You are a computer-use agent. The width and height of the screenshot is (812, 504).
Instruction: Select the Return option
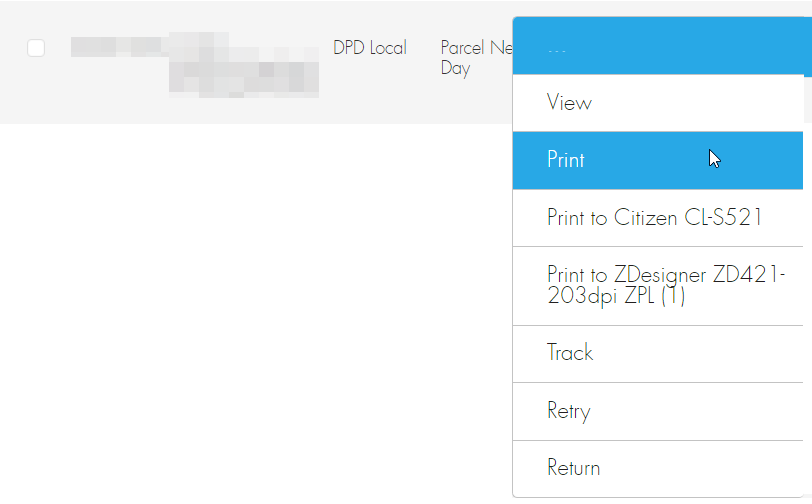658,468
